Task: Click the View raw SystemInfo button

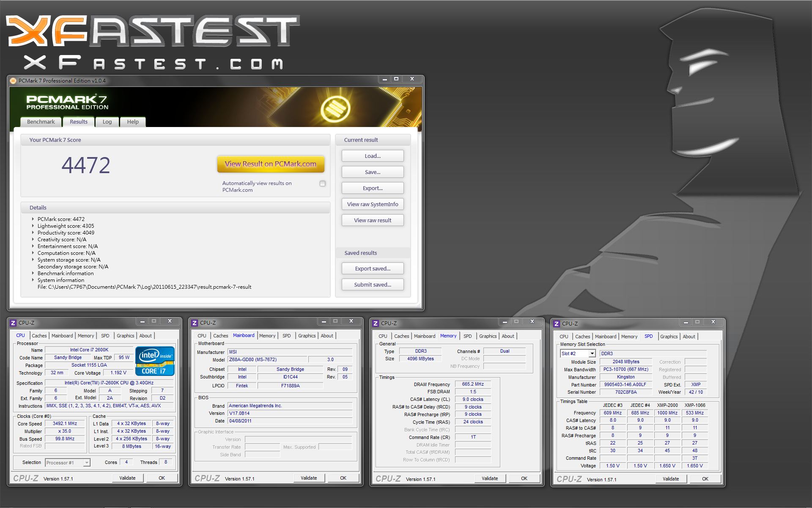Action: 373,204
